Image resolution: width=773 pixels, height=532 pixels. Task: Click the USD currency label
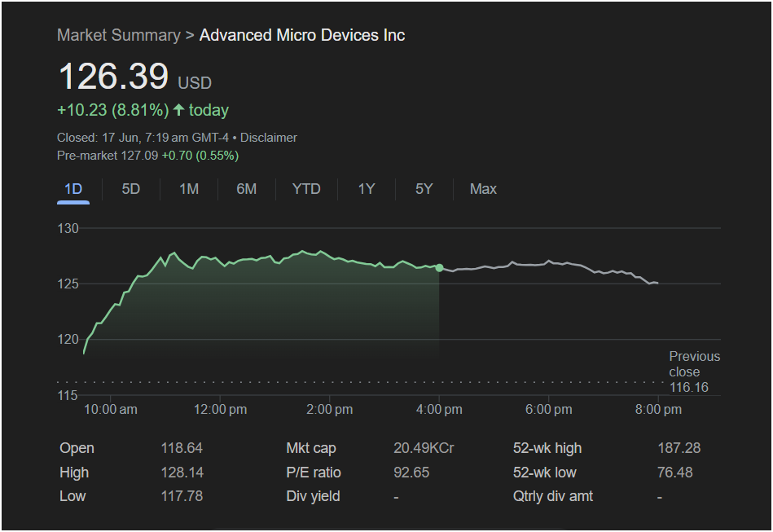[x=195, y=83]
